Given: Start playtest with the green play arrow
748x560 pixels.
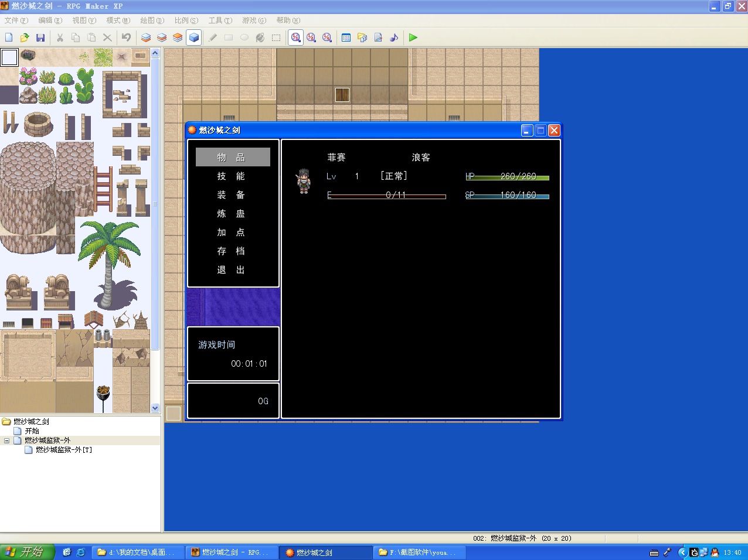Looking at the screenshot, I should (x=413, y=37).
